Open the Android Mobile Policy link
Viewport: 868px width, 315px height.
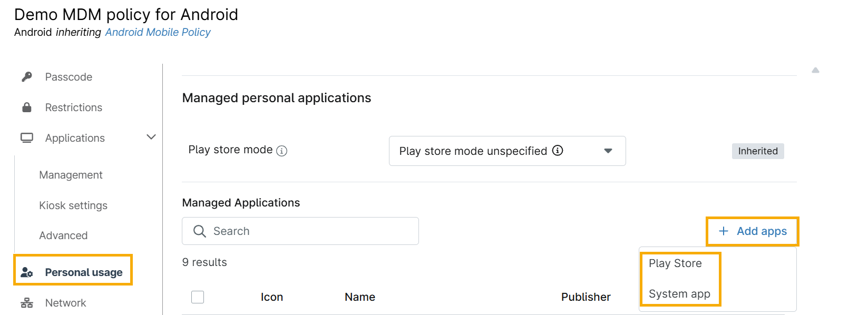pos(158,32)
